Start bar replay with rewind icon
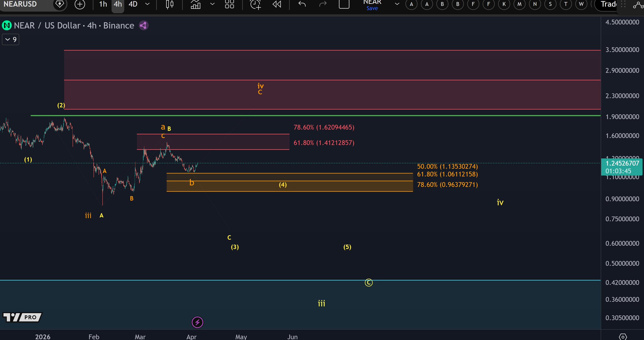 [277, 4]
